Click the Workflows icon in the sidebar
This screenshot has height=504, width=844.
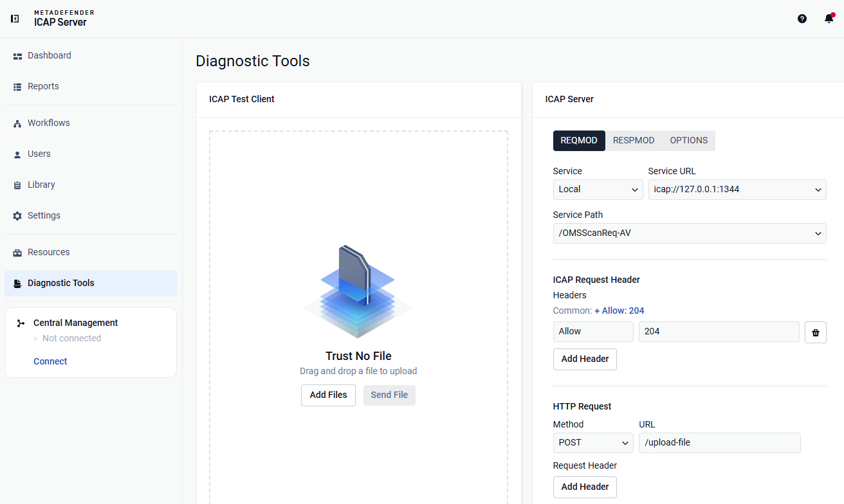(17, 123)
